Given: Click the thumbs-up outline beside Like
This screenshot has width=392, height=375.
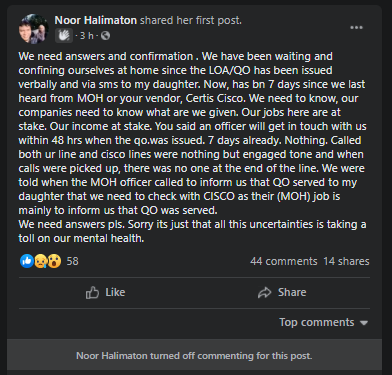Looking at the screenshot, I should [x=92, y=293].
